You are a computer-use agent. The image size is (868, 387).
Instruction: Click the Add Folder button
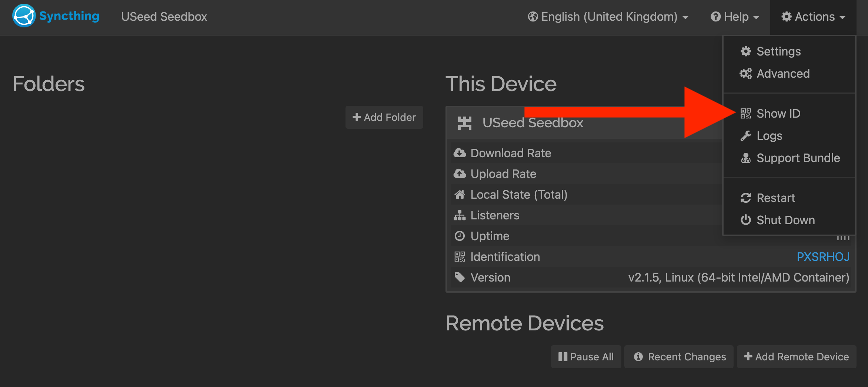tap(384, 117)
